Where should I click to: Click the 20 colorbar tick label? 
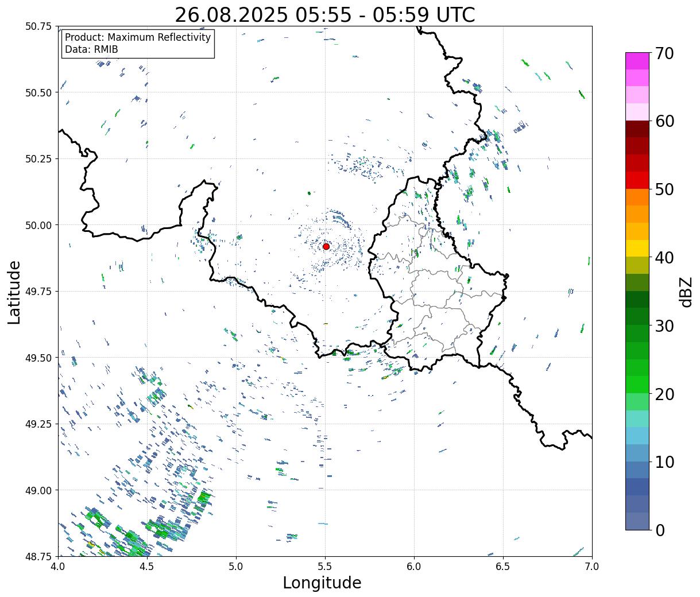(664, 394)
